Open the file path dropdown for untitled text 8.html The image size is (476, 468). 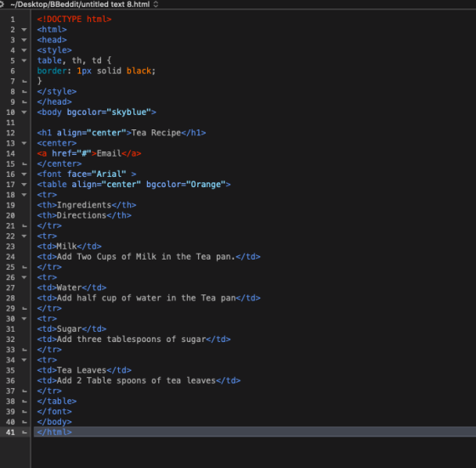coord(84,4)
